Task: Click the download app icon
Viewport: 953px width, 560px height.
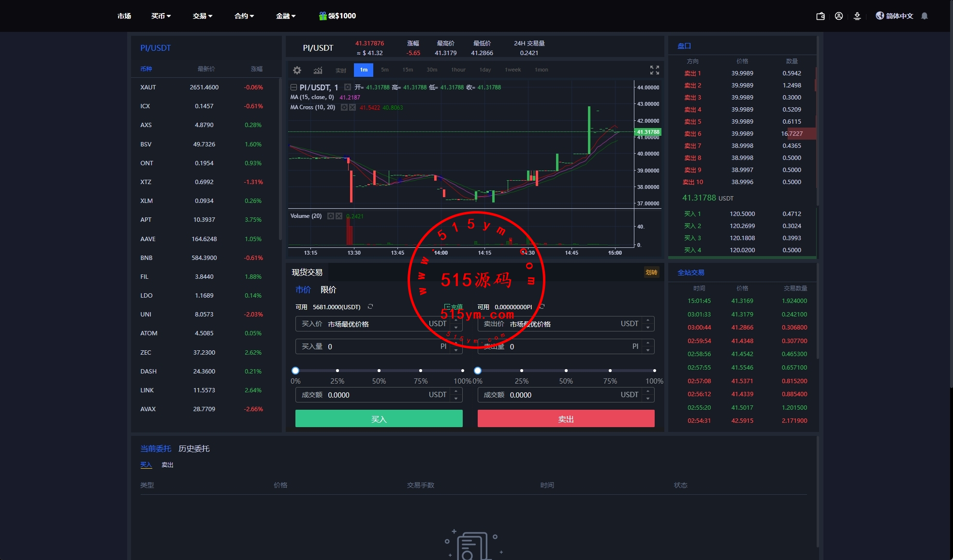Action: 857,16
